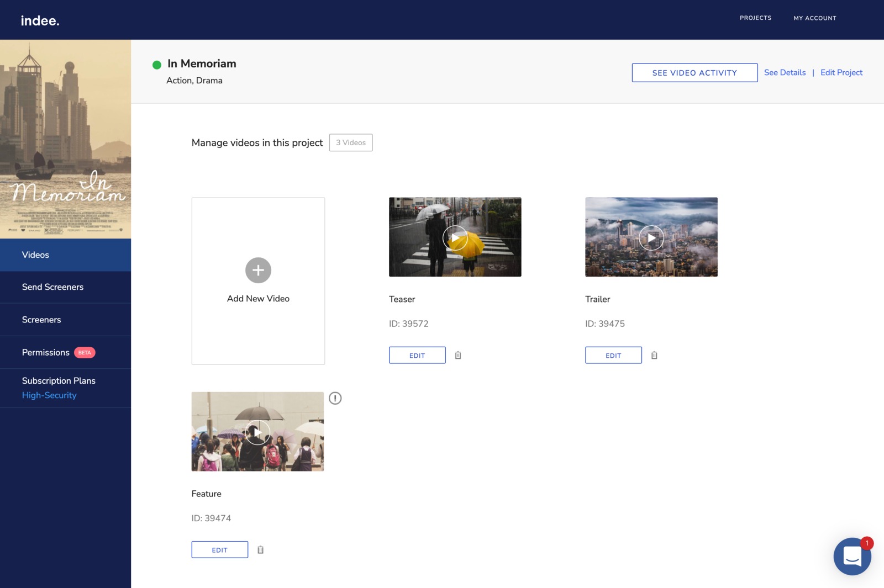Screen dimensions: 884x588
Task: Play the Teaser video
Action: (455, 238)
